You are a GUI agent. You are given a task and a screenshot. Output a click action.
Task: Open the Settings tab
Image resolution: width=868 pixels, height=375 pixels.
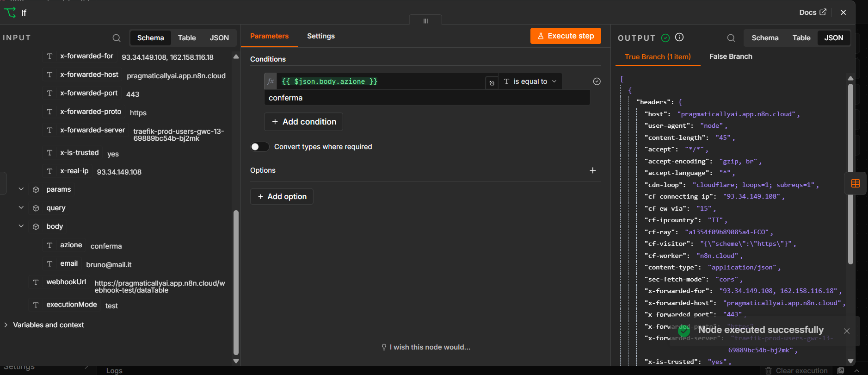[321, 36]
